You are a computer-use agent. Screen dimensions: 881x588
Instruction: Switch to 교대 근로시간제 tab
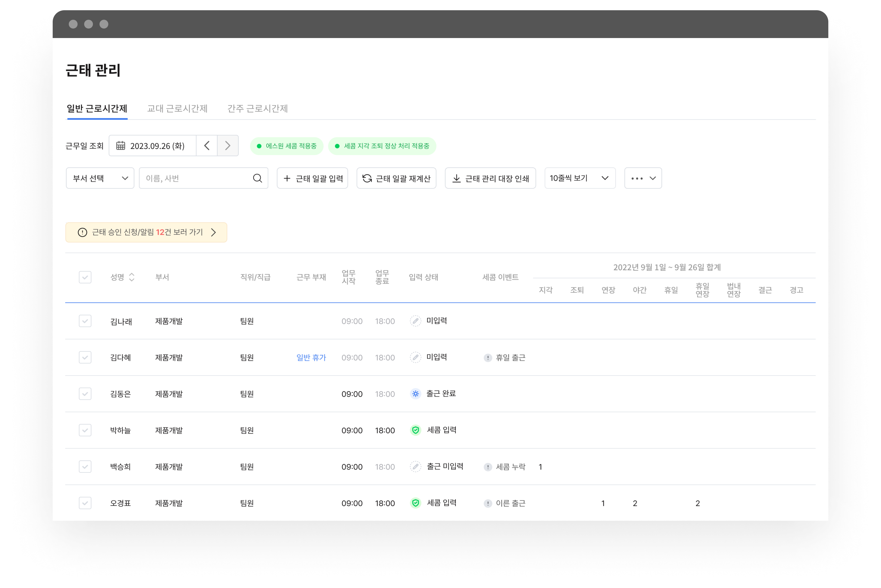point(177,108)
